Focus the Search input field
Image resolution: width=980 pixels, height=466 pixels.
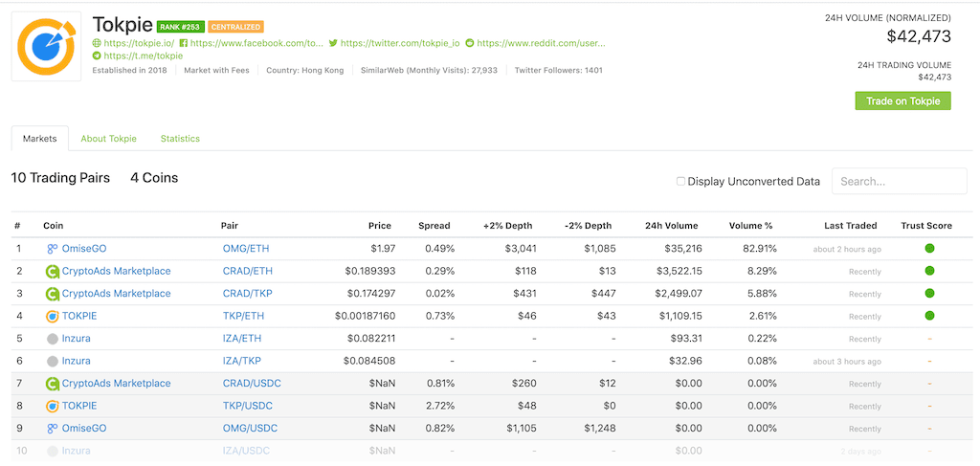pyautogui.click(x=899, y=181)
